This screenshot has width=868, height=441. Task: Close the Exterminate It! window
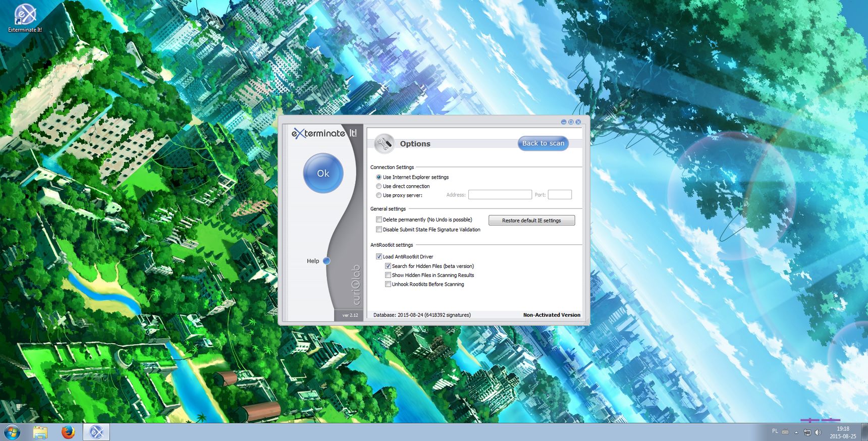(x=578, y=122)
